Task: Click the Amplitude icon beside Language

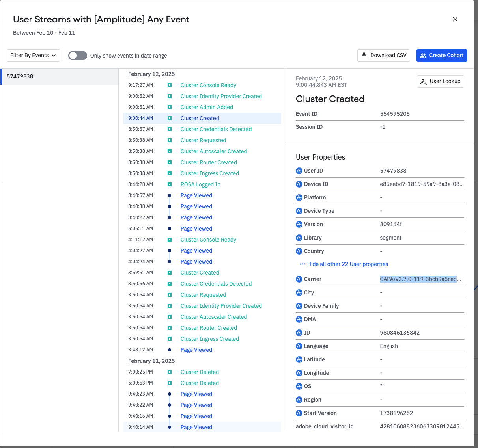Action: (x=299, y=346)
